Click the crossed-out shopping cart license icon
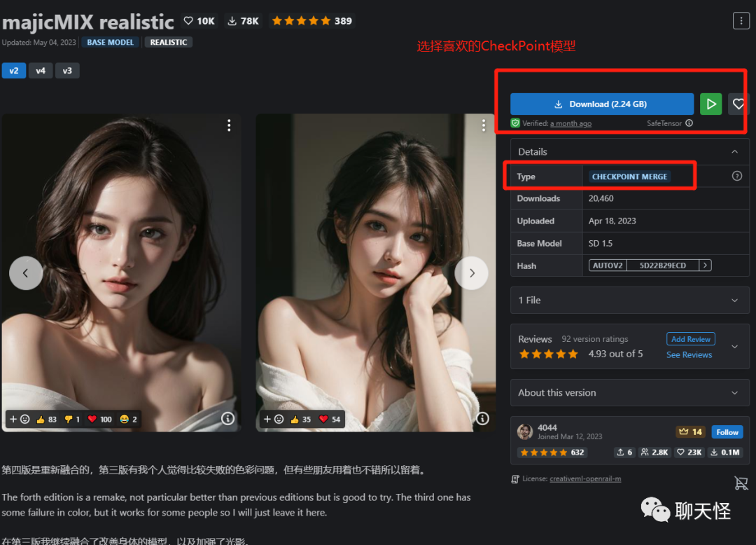 pyautogui.click(x=741, y=482)
